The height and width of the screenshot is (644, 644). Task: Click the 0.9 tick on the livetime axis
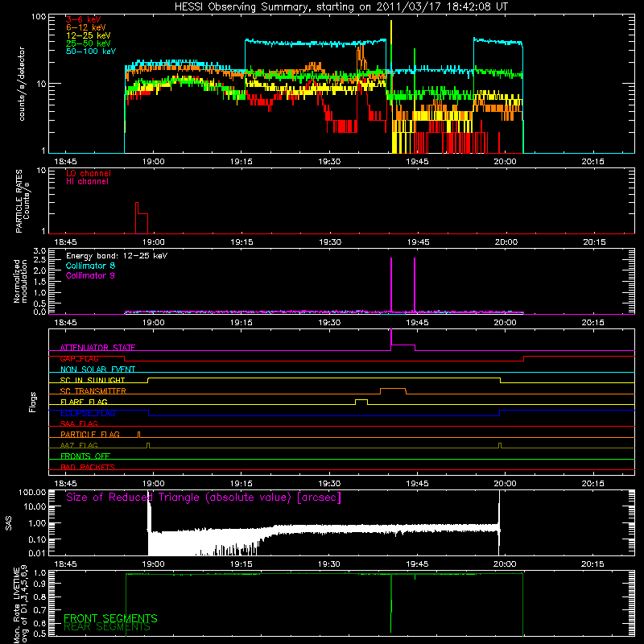pos(39,584)
